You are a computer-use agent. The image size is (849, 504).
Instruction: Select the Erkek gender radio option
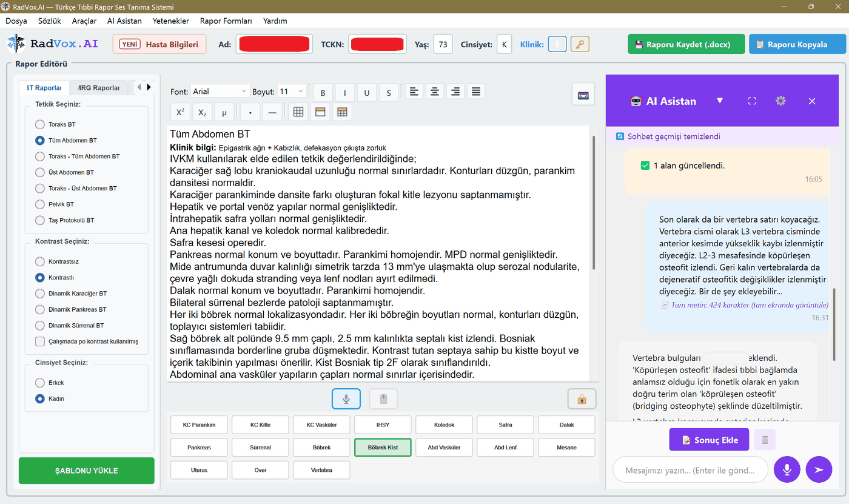tap(50, 383)
